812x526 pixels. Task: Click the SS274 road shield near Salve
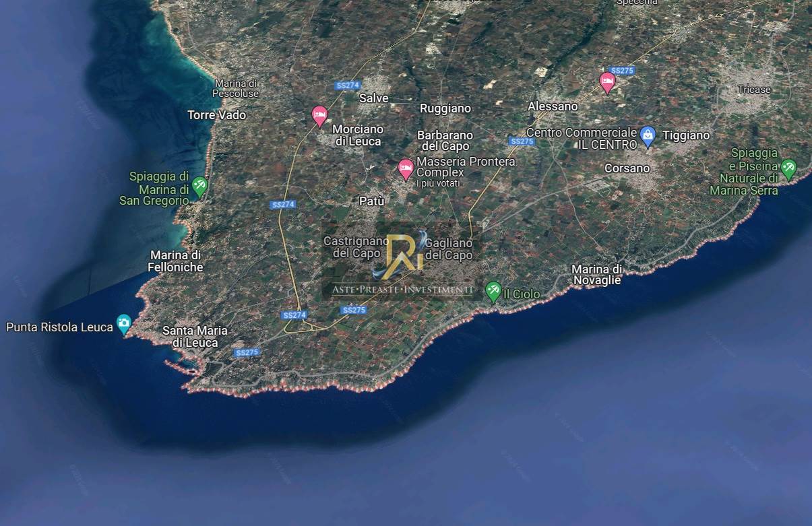(x=348, y=86)
